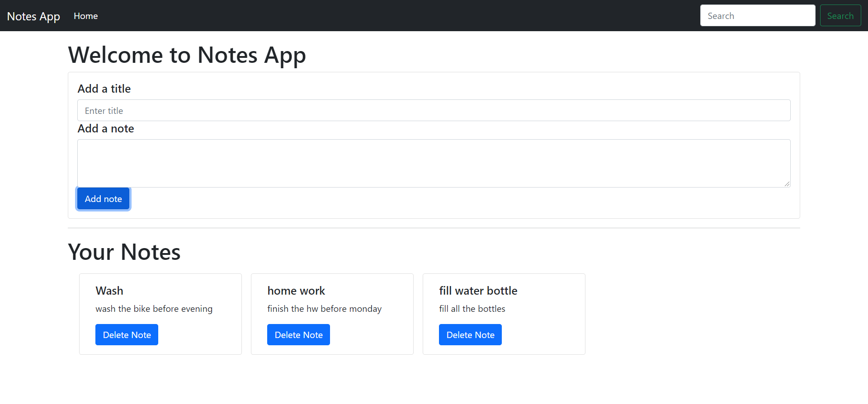Click the Notes App brand link

(x=33, y=16)
